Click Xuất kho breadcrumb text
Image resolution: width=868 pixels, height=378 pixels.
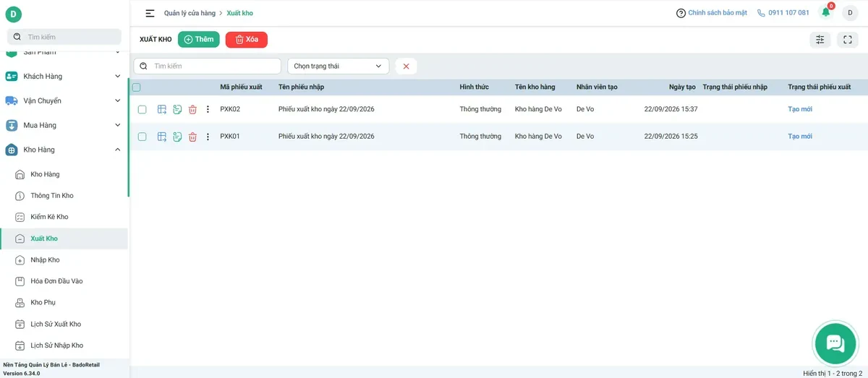239,13
